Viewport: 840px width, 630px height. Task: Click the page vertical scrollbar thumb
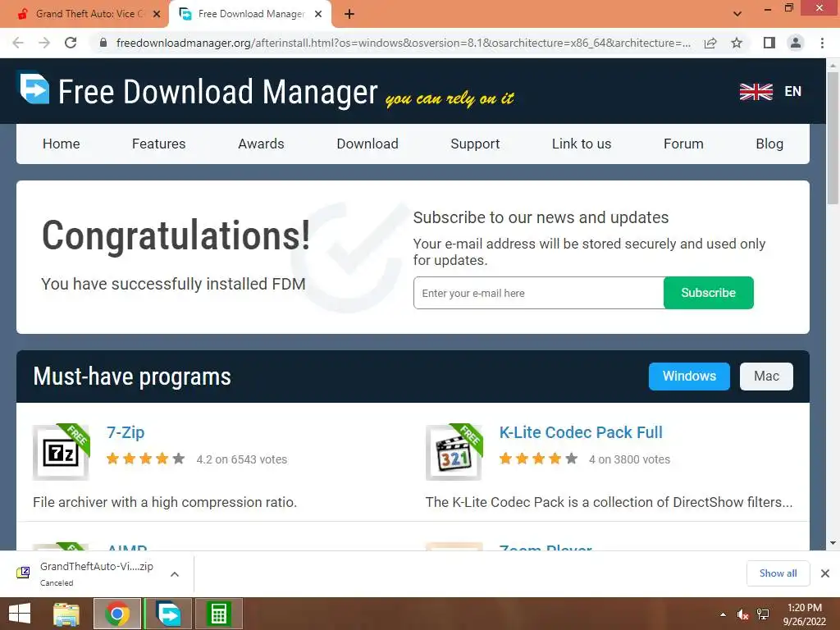click(833, 137)
